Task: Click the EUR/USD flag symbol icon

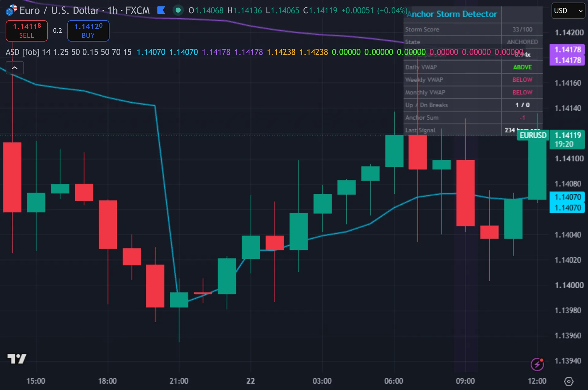Action: click(11, 10)
